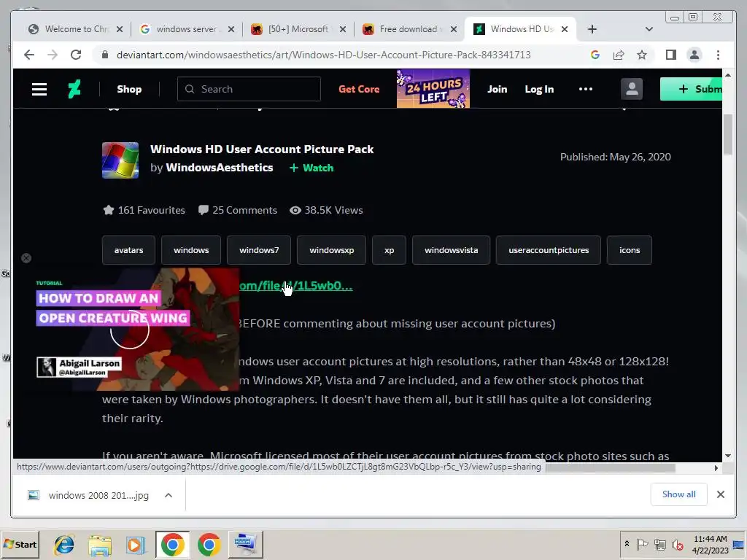Click the DeviantArt logo icon

(x=74, y=89)
